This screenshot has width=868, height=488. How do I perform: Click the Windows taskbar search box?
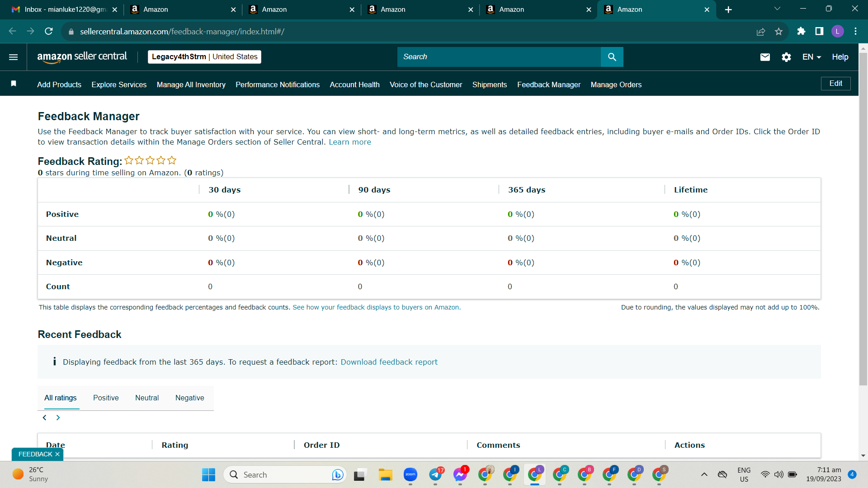pos(285,474)
